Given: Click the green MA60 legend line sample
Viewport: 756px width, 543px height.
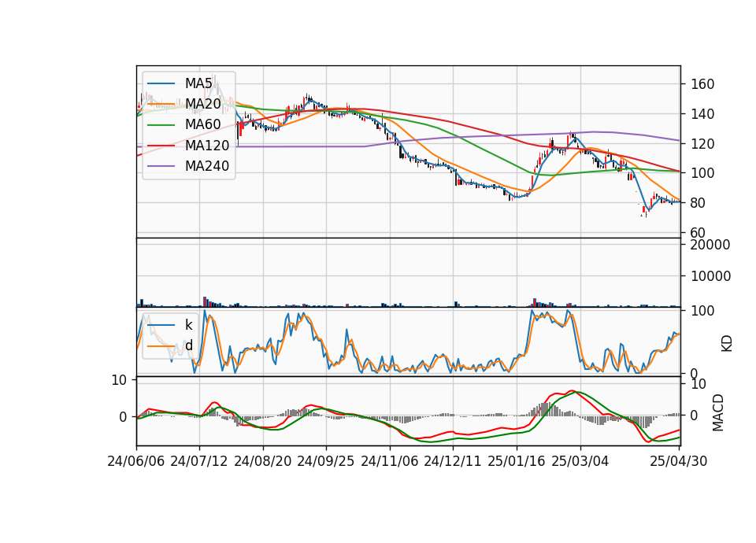Looking at the screenshot, I should (161, 125).
